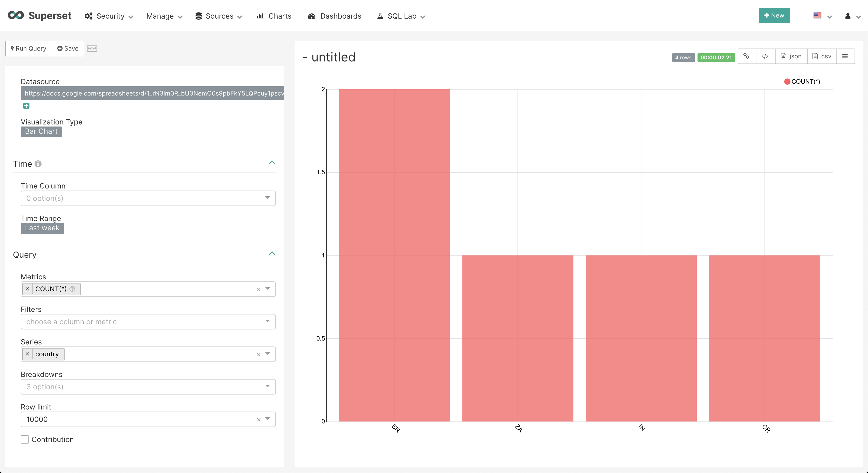Open help for the COUNT(*) metric
The image size is (868, 473).
[x=72, y=289]
